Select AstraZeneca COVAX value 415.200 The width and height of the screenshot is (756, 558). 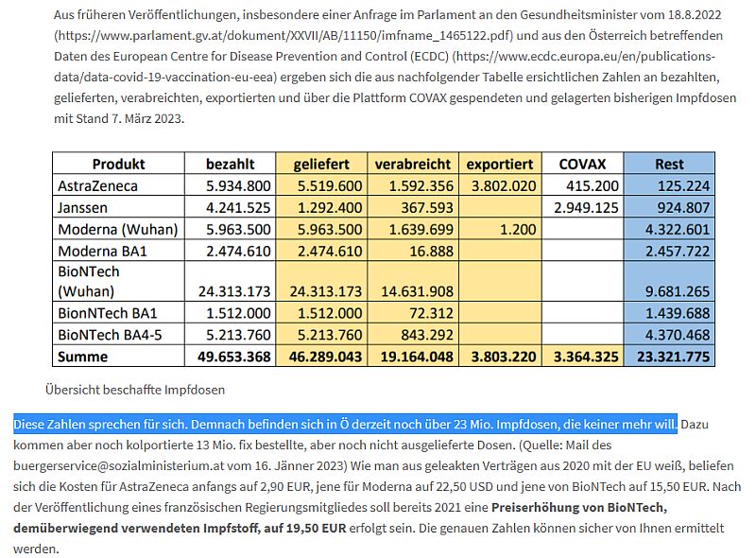pos(593,185)
